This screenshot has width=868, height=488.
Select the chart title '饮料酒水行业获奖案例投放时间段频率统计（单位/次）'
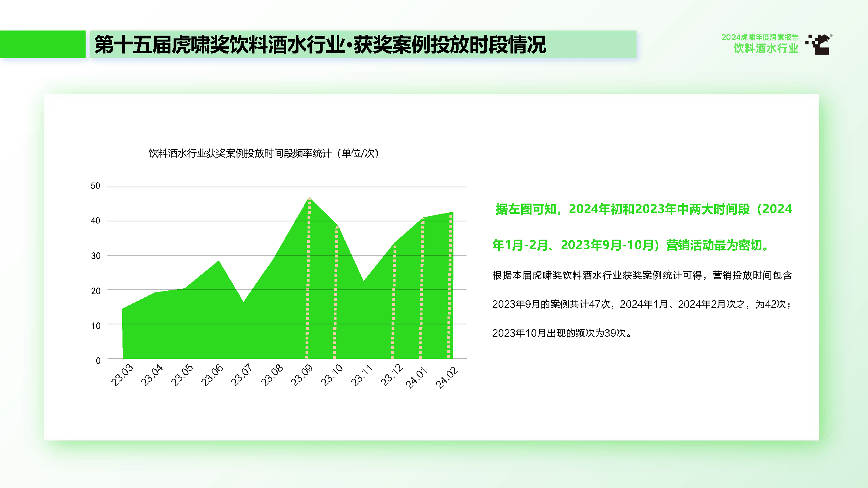264,153
